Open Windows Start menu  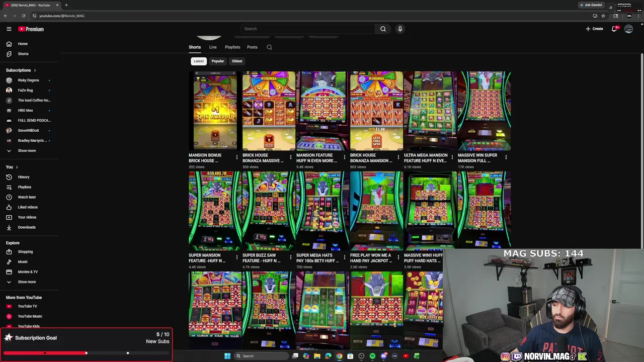click(227, 356)
